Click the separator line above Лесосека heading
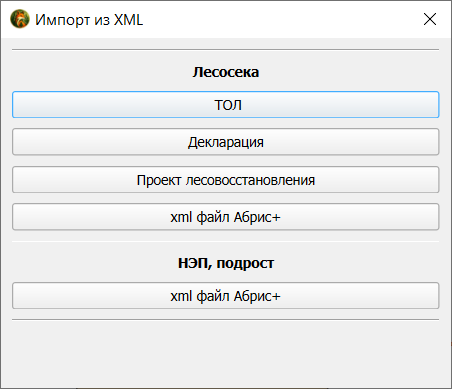This screenshot has height=389, width=452. (226, 50)
